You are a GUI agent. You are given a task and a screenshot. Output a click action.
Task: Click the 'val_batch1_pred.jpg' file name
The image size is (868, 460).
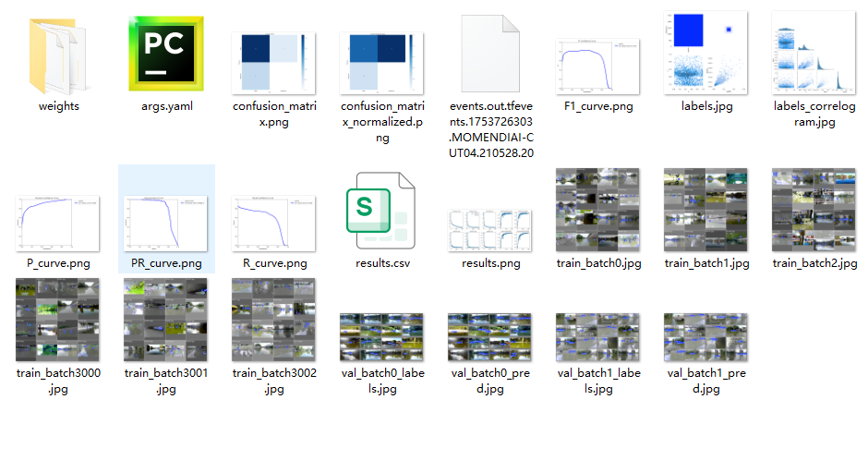coord(706,381)
